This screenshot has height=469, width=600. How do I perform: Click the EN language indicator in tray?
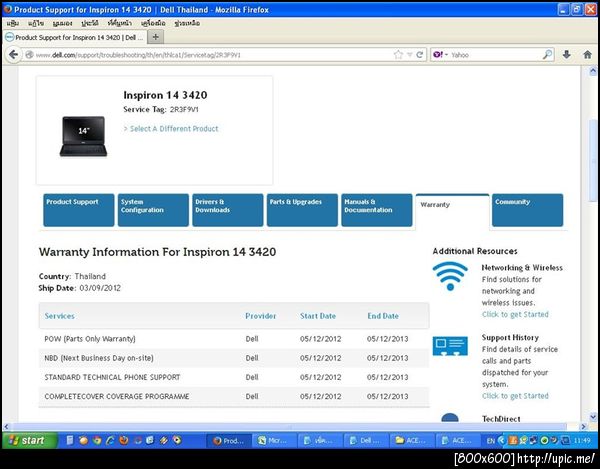point(491,441)
